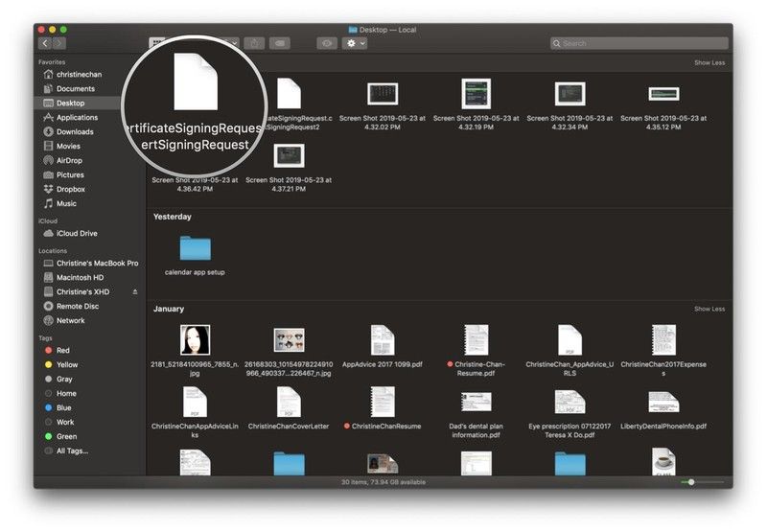Click the 30 items status bar text

tap(383, 482)
